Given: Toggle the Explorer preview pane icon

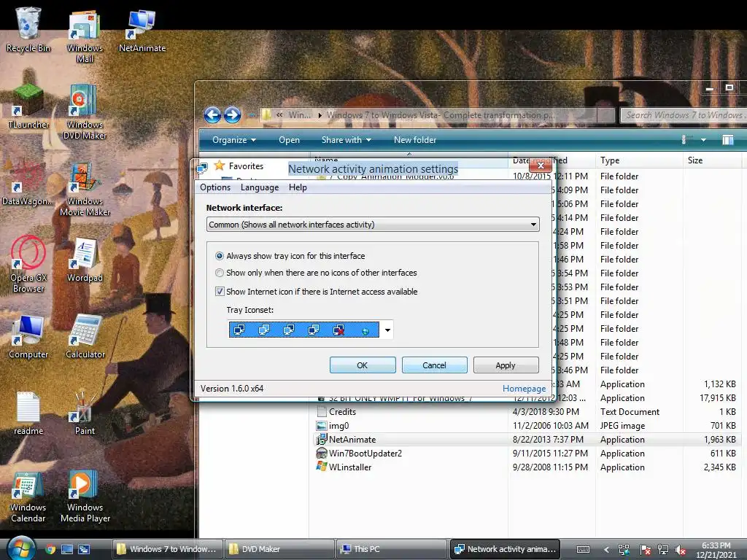Looking at the screenshot, I should point(728,139).
